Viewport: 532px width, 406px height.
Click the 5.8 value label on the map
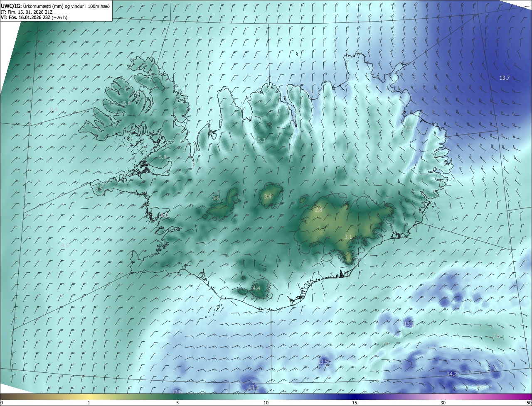click(x=163, y=157)
